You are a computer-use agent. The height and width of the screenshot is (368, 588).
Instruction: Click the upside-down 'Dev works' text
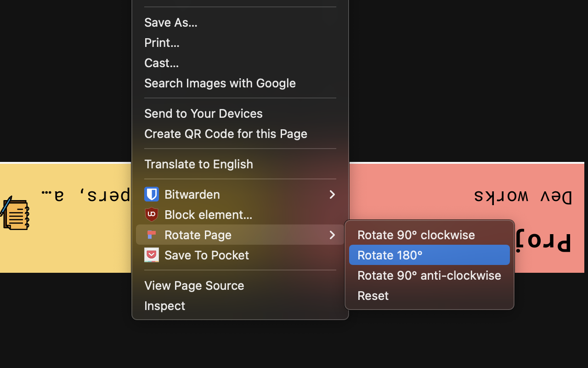(523, 196)
